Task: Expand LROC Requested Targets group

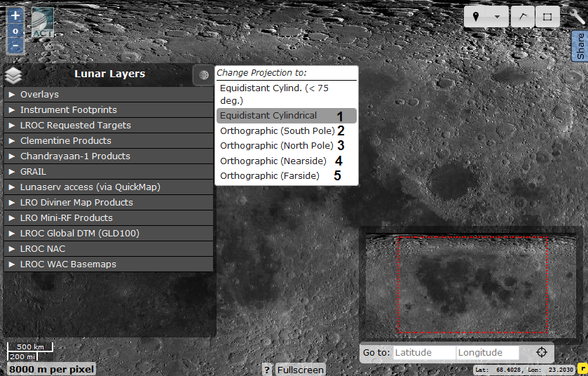Action: tap(109, 126)
